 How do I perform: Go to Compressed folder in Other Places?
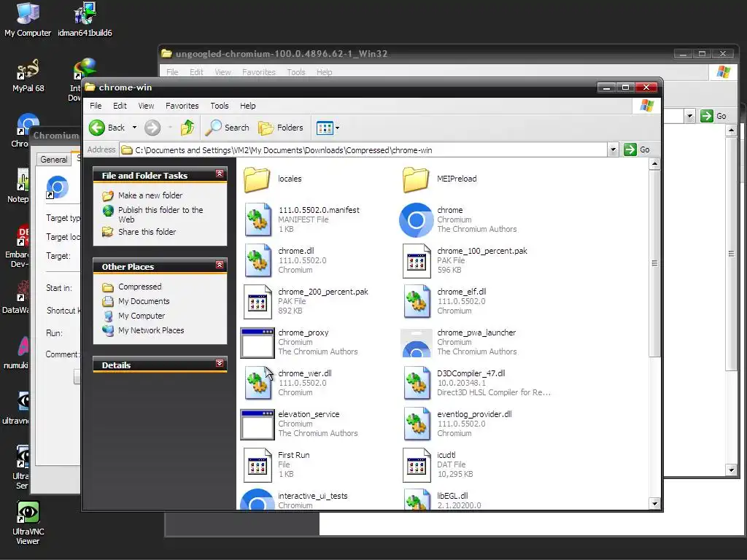point(139,287)
